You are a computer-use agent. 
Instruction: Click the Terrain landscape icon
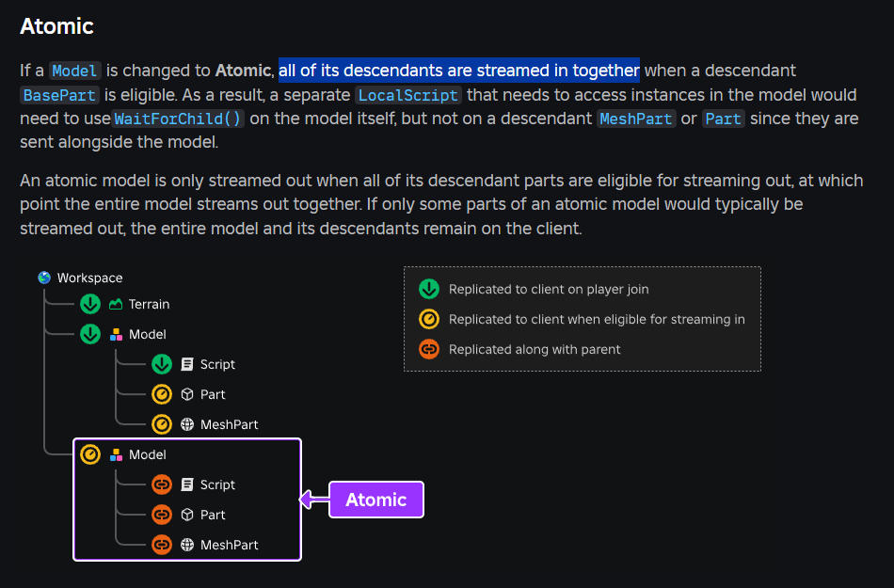[x=116, y=304]
